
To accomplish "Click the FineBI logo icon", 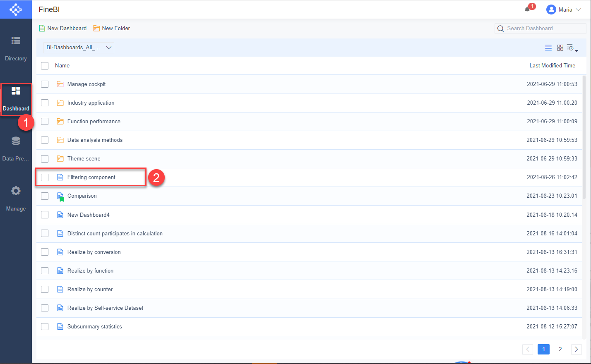I will click(x=16, y=10).
